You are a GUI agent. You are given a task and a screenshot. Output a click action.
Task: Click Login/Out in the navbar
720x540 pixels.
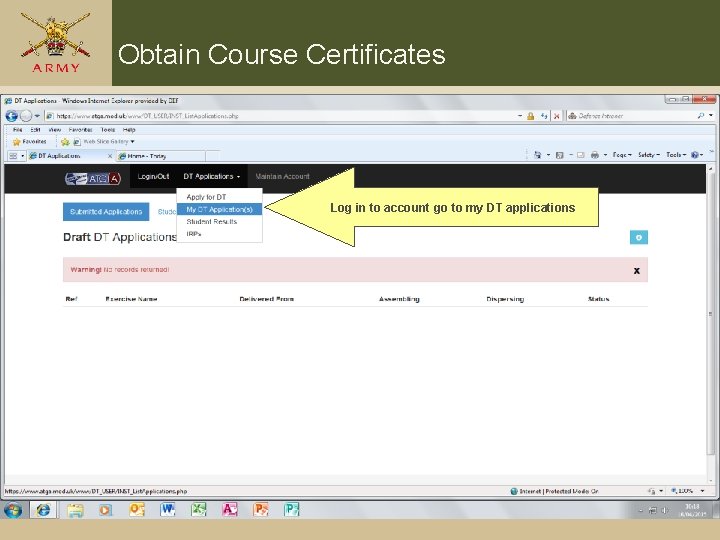(153, 176)
